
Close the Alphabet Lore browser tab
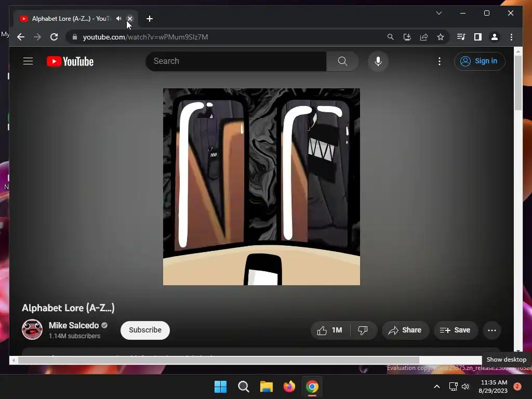point(129,19)
